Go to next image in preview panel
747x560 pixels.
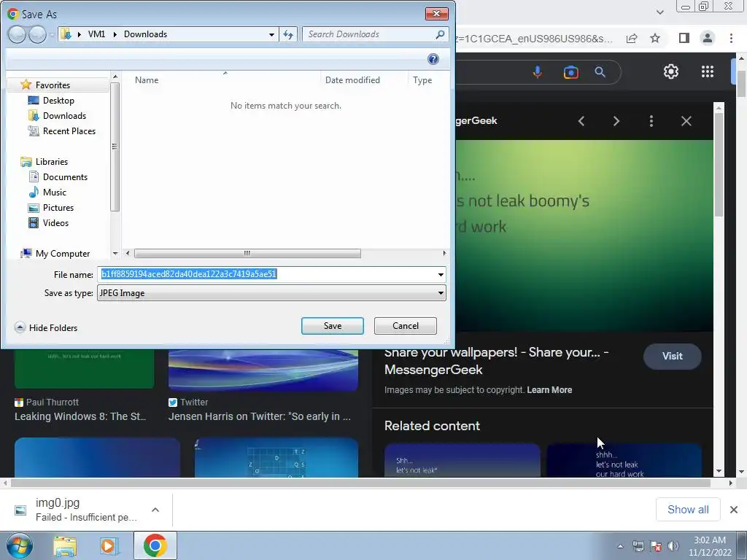[x=616, y=121]
